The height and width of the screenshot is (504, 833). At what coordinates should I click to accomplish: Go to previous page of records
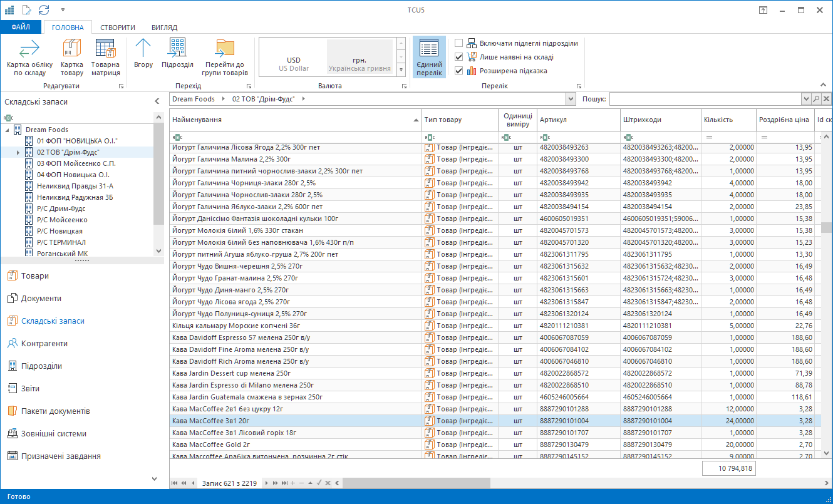click(x=184, y=483)
